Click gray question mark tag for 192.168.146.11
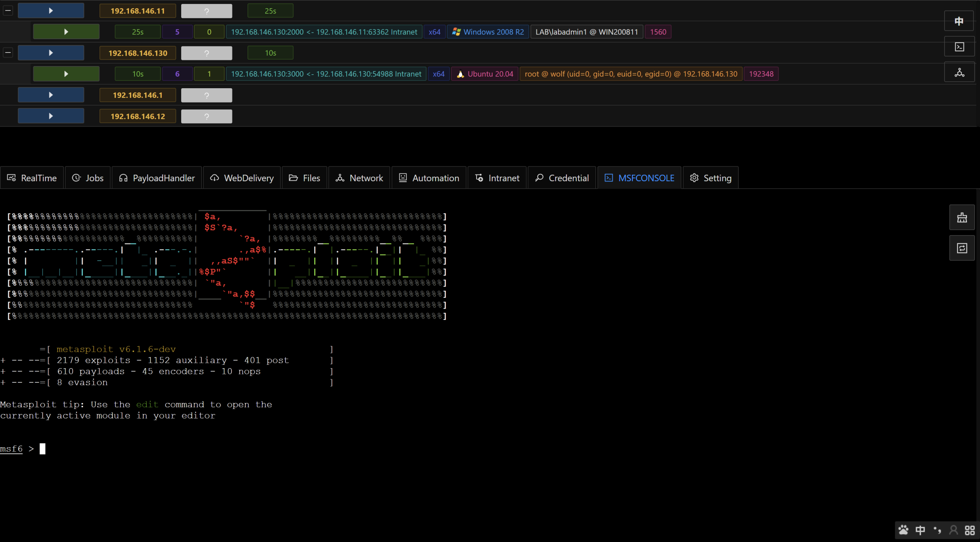The image size is (980, 542). coord(206,11)
